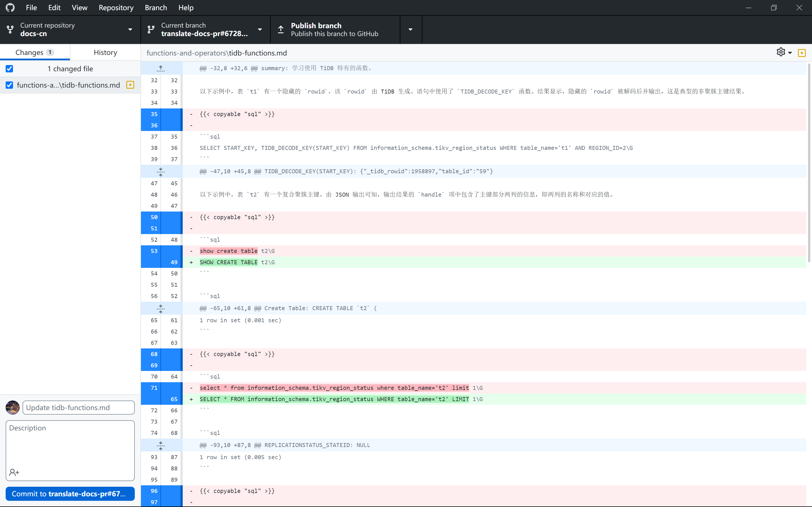Click the commit summary input field
The height and width of the screenshot is (507, 812).
pos(78,407)
